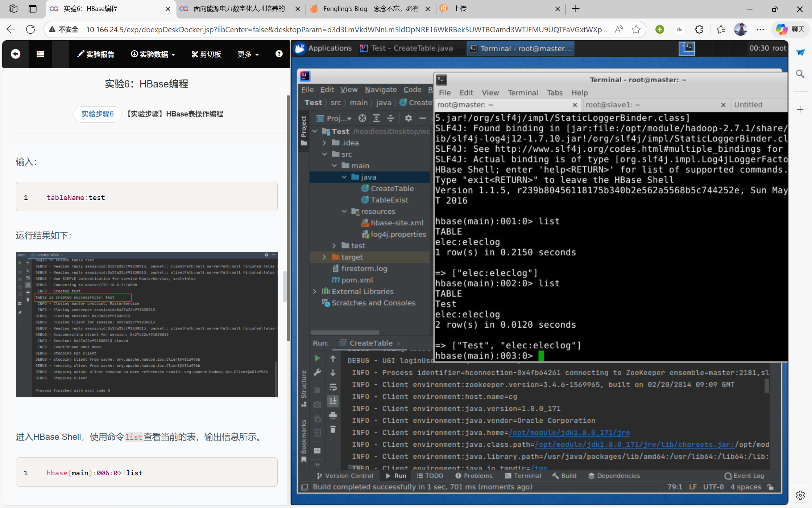The height and width of the screenshot is (508, 812).
Task: Click the Project panel gear settings icon
Action: pyautogui.click(x=409, y=118)
